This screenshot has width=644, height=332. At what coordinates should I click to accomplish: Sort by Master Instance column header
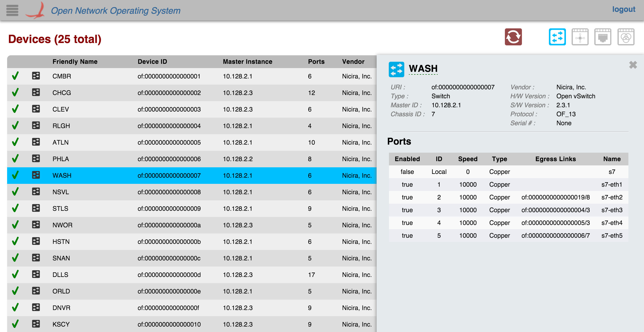click(x=247, y=62)
